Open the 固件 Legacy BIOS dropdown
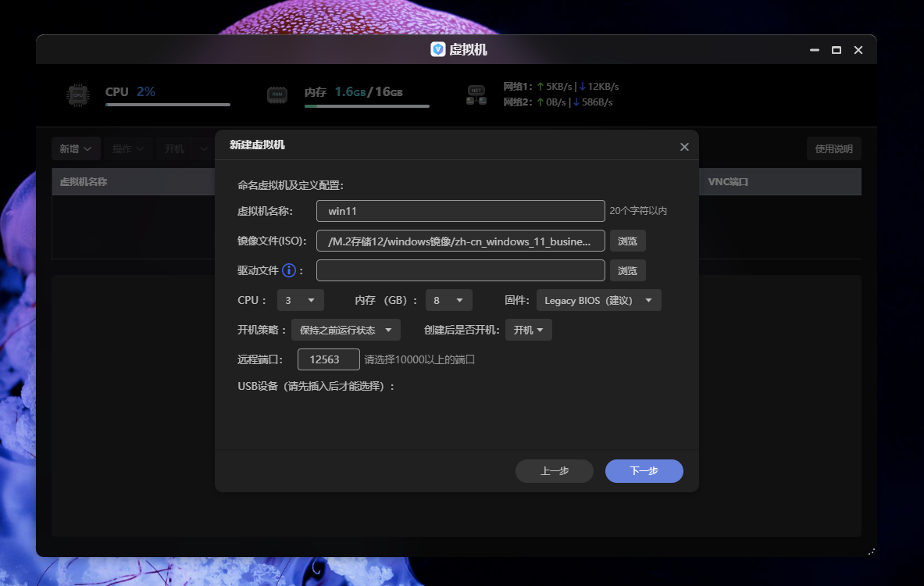The image size is (924, 586). pos(598,299)
